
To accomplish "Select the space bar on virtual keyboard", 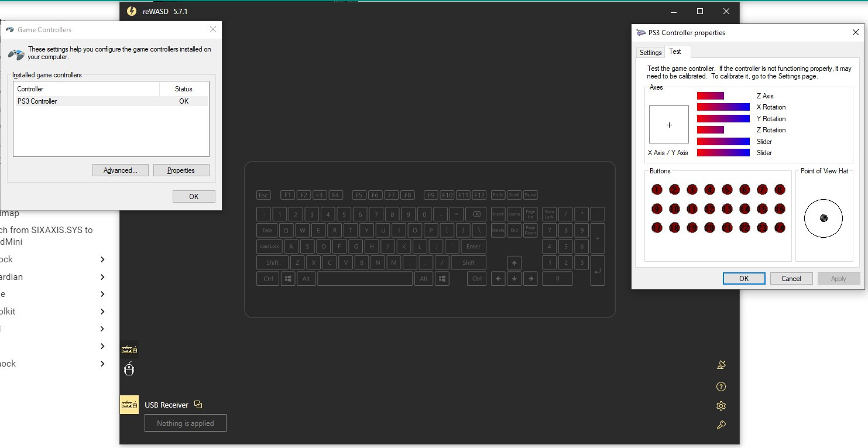I will pos(365,279).
